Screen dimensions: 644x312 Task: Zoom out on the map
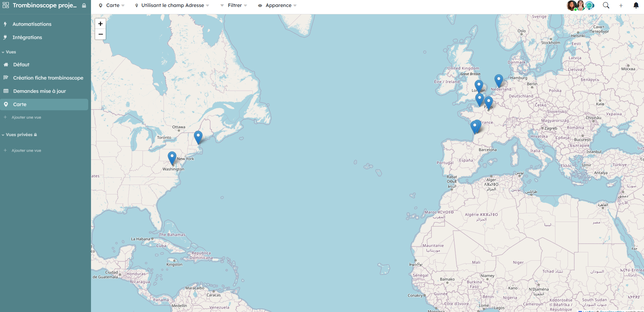(x=100, y=34)
